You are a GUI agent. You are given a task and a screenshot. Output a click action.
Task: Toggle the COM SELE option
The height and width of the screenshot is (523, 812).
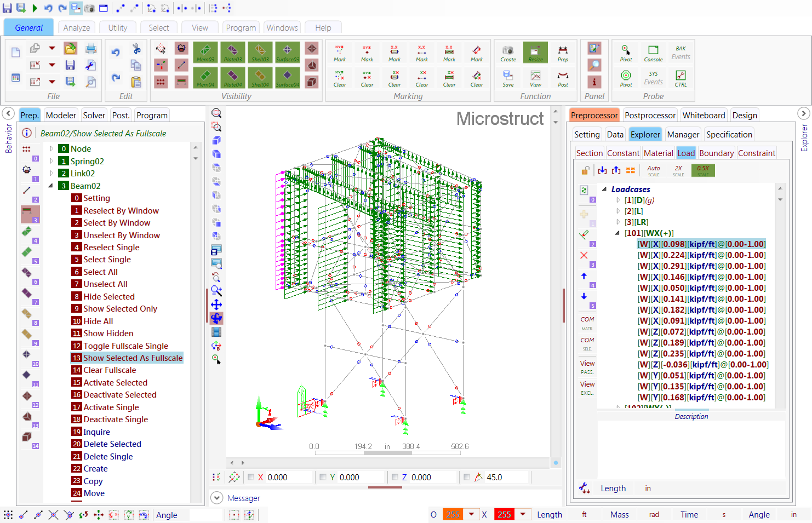click(x=587, y=343)
